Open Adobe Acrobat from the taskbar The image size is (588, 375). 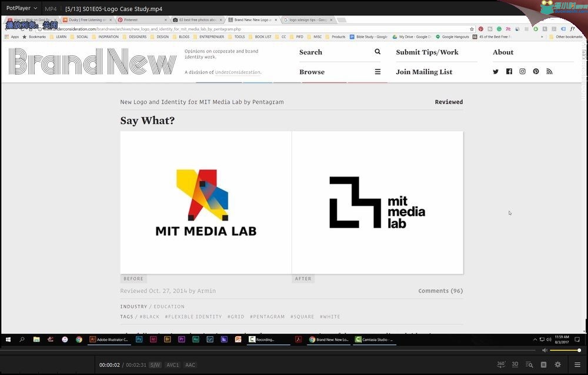coord(298,339)
